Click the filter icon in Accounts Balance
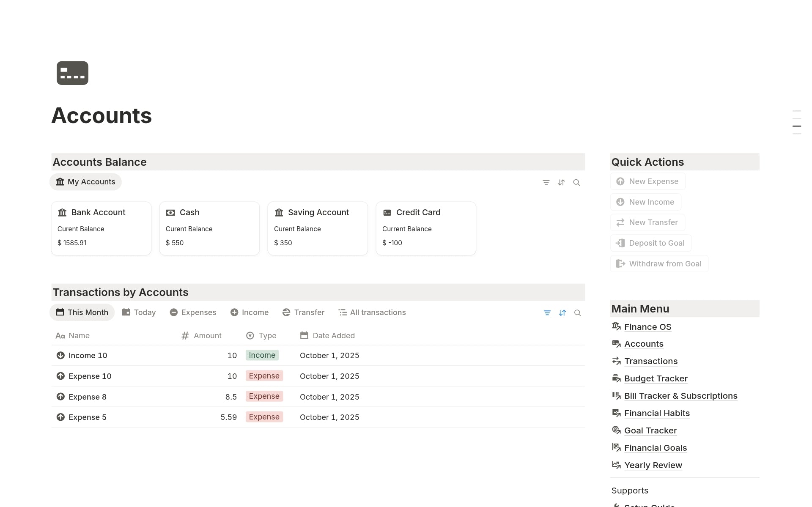The height and width of the screenshot is (507, 812). (x=546, y=183)
